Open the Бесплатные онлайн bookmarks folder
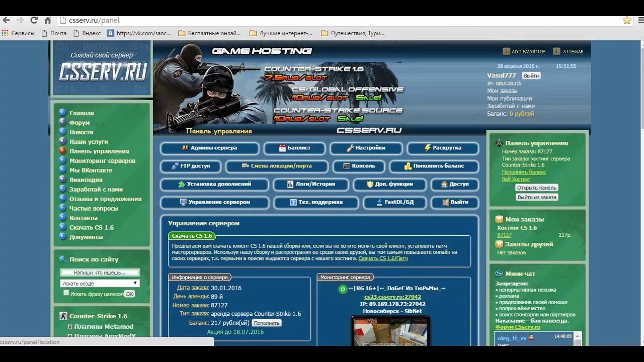 click(x=210, y=33)
